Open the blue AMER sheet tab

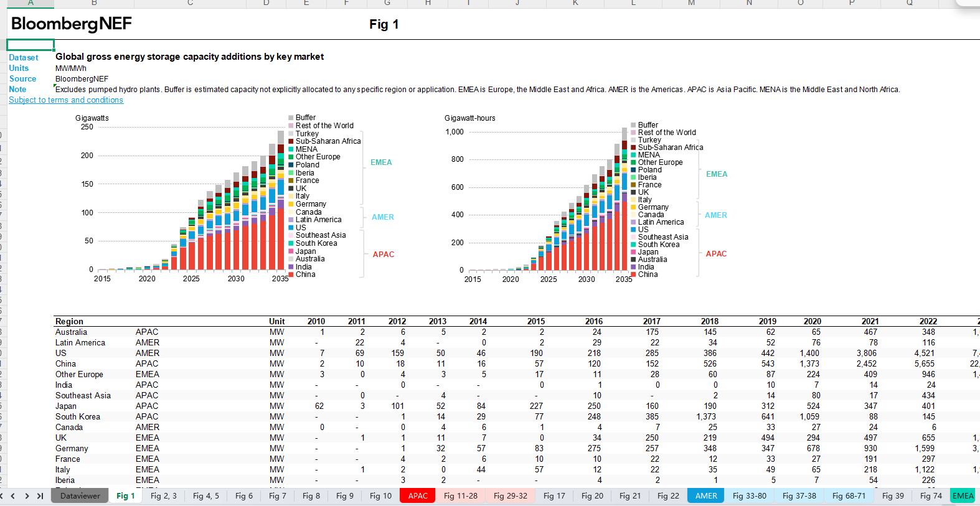[x=706, y=496]
